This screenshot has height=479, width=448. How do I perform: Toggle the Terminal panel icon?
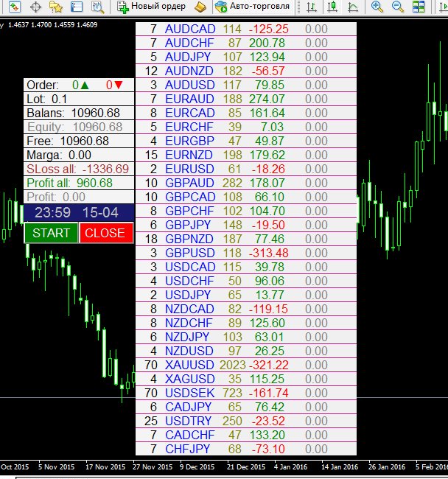click(77, 7)
